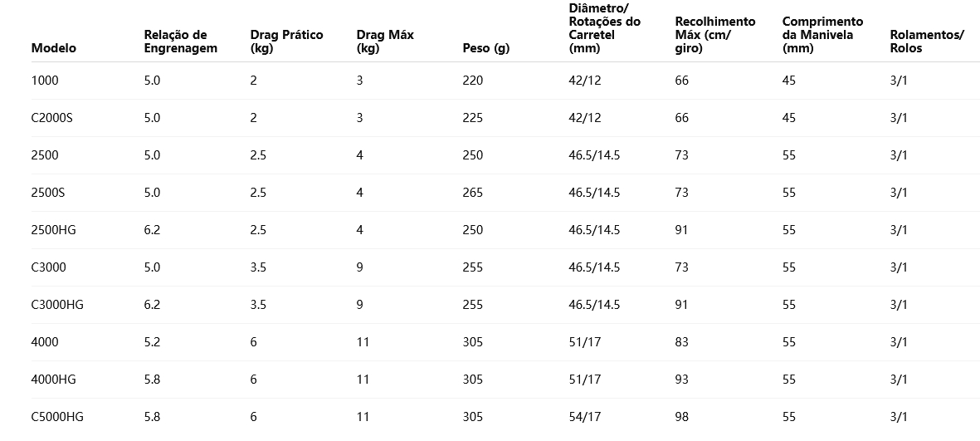Click the Relação de Engrenagem column header
Screen dimensions: 980x441
181,42
